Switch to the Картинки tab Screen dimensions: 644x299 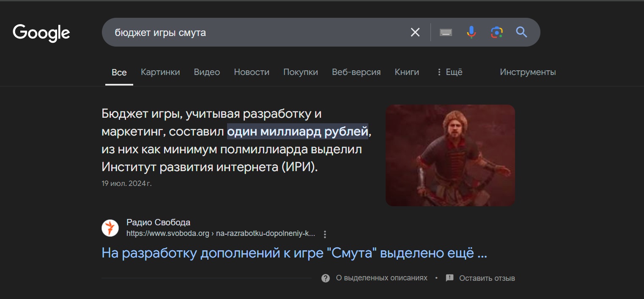pyautogui.click(x=160, y=72)
